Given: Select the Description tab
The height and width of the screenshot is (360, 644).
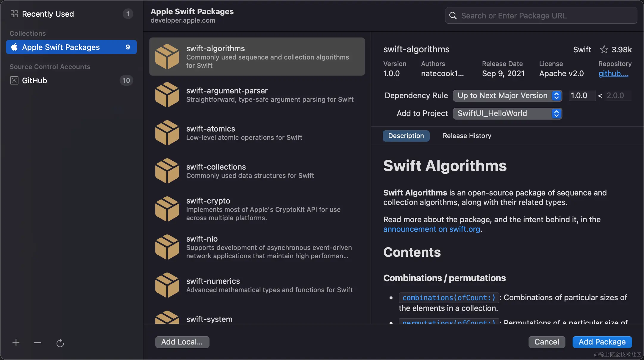Looking at the screenshot, I should pos(406,136).
